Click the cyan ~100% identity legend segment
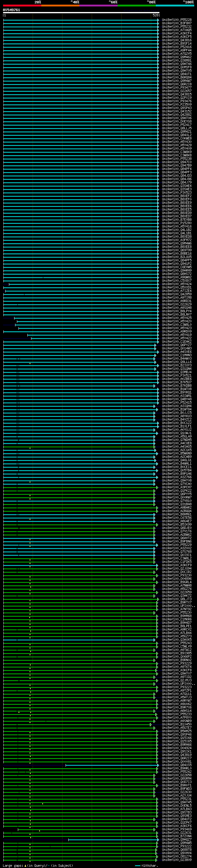 (x=175, y=6)
